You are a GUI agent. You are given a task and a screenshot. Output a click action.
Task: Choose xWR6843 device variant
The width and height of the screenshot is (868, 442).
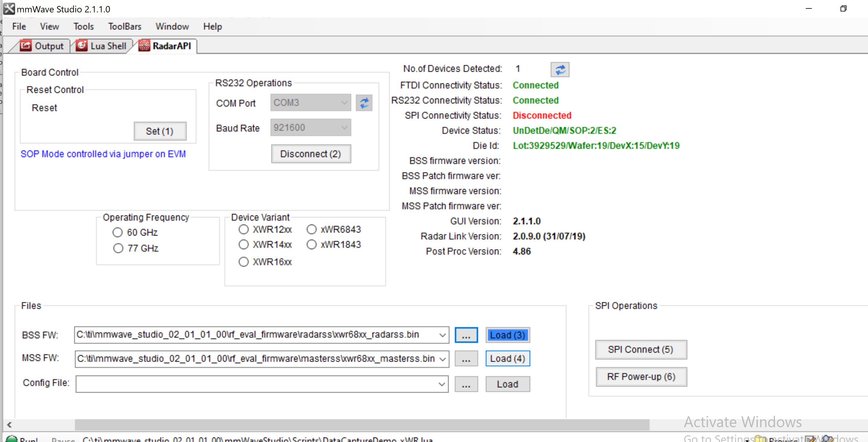click(311, 229)
